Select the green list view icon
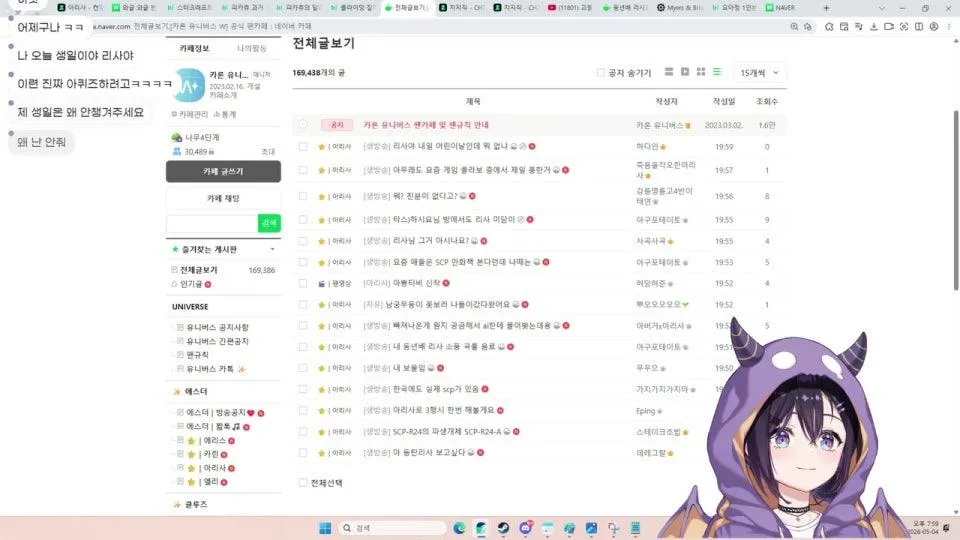Image resolution: width=960 pixels, height=540 pixels. [717, 72]
